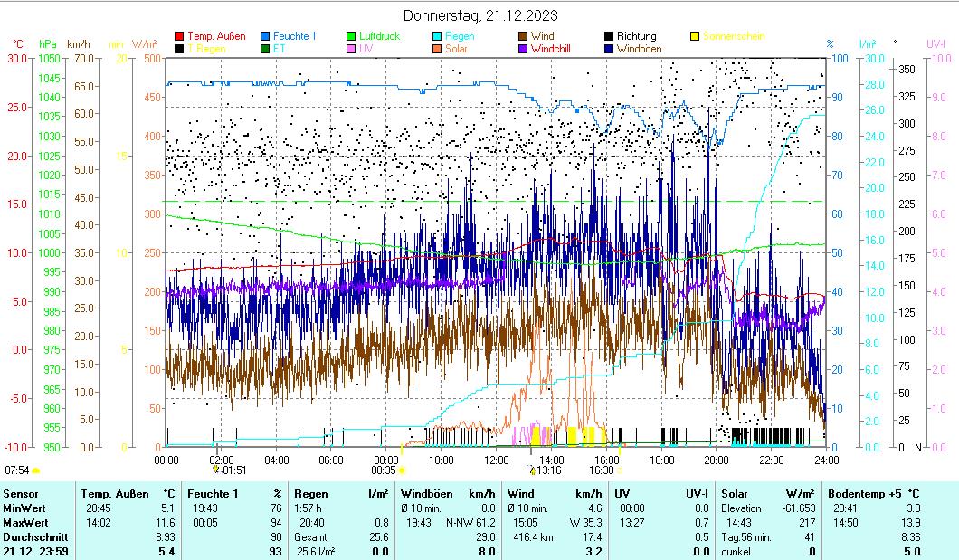Click the yellow Sonnenschein legend square
This screenshot has width=959, height=560.
696,36
